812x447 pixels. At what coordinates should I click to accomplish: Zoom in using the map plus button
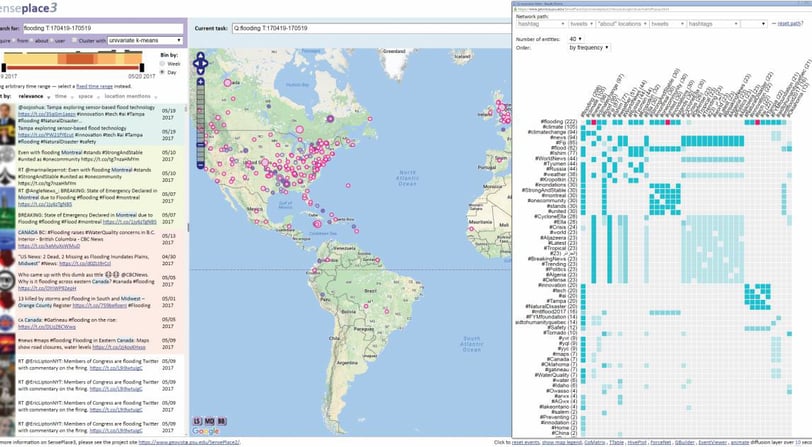[200, 82]
